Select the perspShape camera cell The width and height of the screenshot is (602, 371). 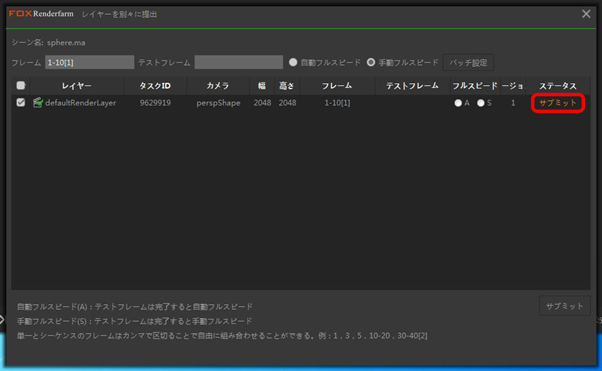[218, 103]
